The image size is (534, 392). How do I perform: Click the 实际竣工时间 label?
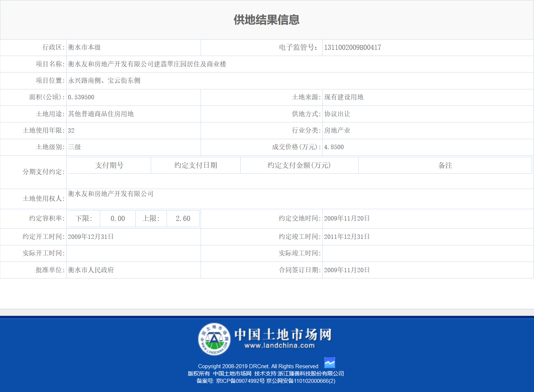300,253
